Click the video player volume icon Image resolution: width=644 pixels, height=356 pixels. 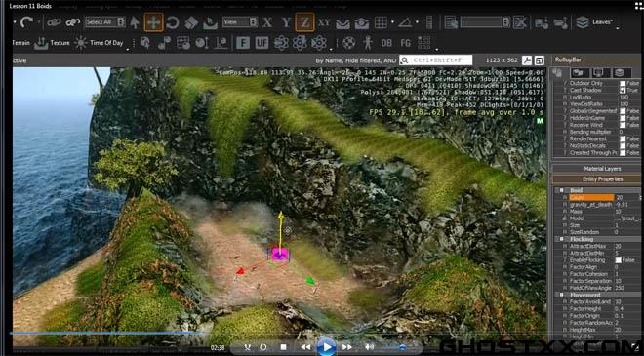click(369, 347)
